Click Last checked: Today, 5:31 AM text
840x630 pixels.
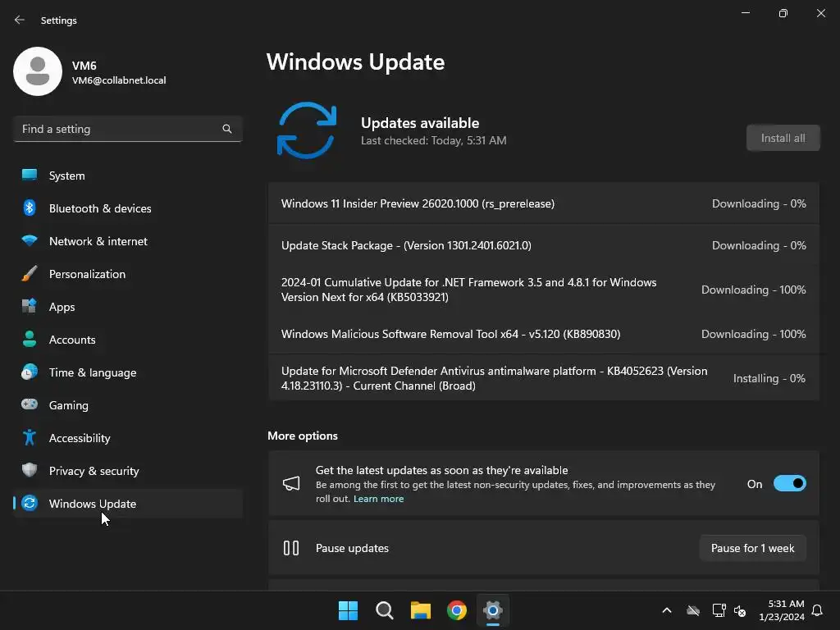[x=433, y=140]
